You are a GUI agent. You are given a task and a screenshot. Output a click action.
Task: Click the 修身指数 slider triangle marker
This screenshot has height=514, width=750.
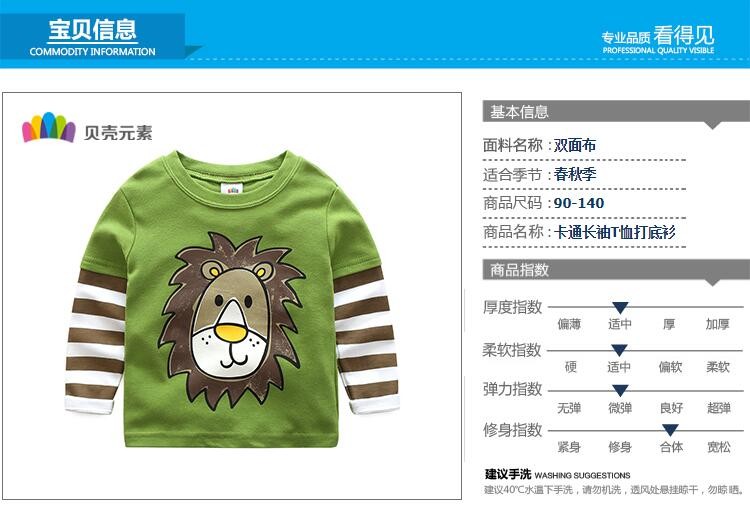670,430
